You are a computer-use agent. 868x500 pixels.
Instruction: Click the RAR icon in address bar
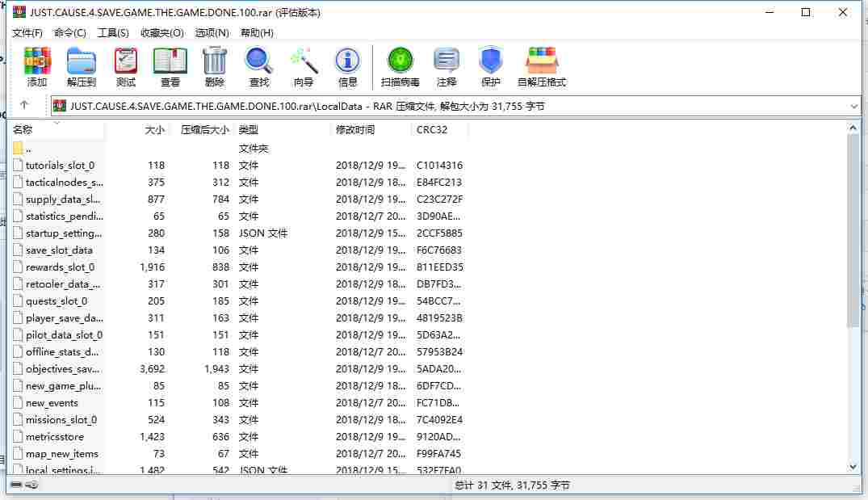60,106
